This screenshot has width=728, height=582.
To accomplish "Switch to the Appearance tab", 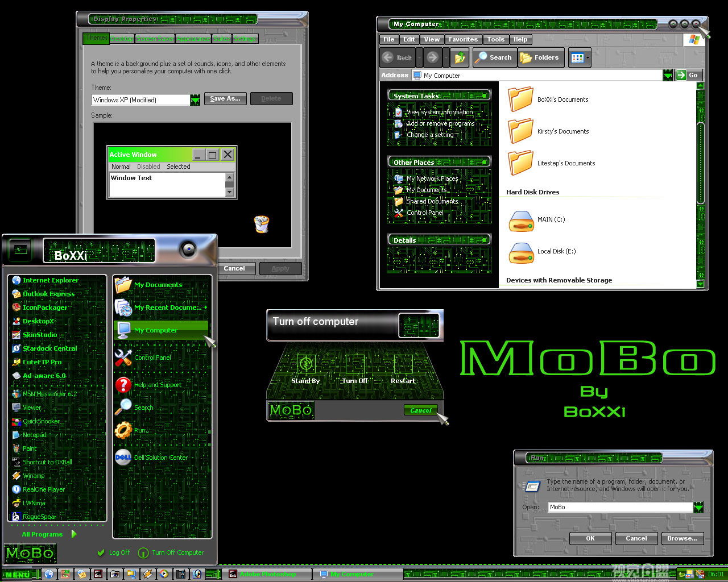I will 193,39.
